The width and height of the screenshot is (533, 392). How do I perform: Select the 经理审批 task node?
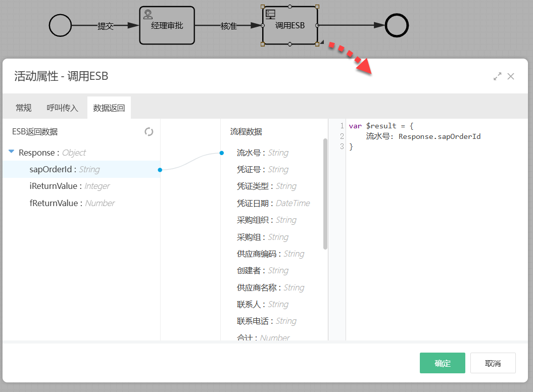(167, 25)
